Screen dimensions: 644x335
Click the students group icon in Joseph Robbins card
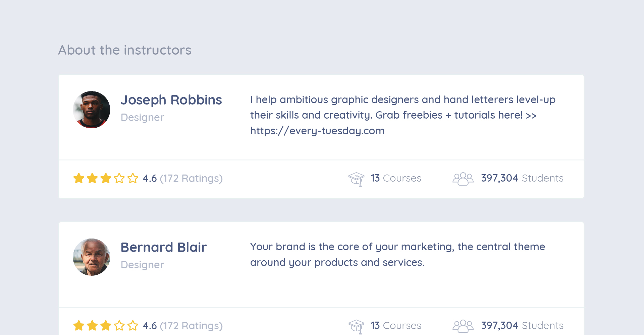click(463, 179)
